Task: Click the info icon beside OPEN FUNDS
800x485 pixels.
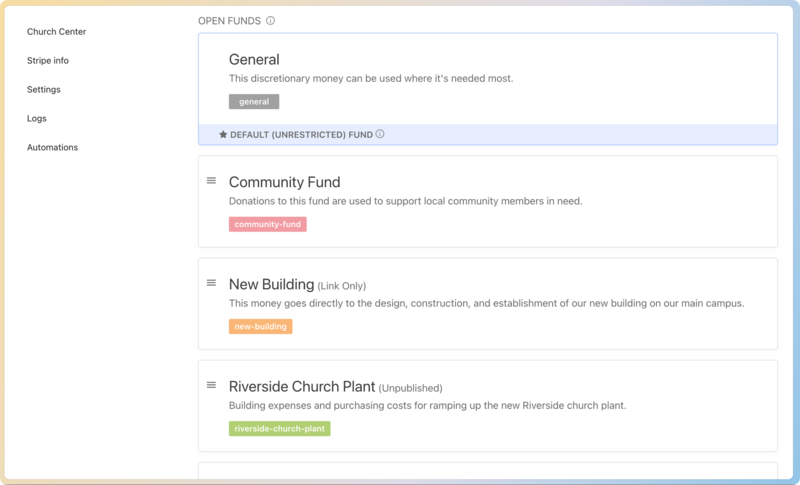Action: [271, 21]
